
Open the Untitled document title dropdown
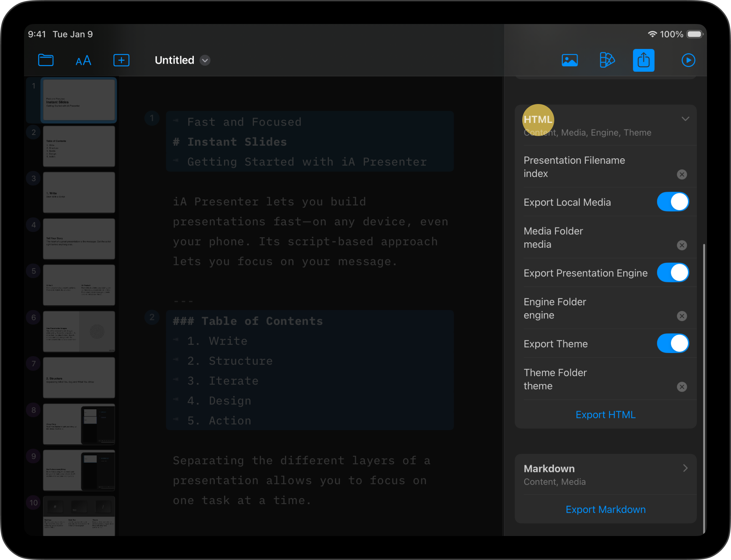pos(205,60)
